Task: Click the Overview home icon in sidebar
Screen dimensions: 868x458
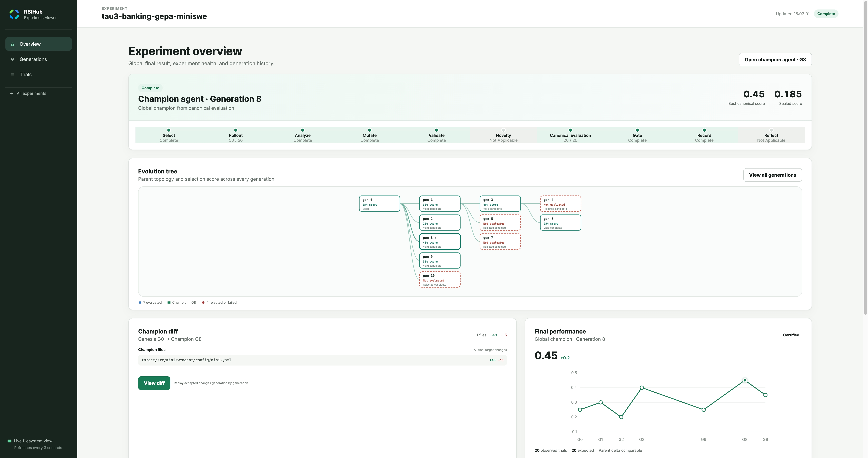Action: (x=13, y=44)
